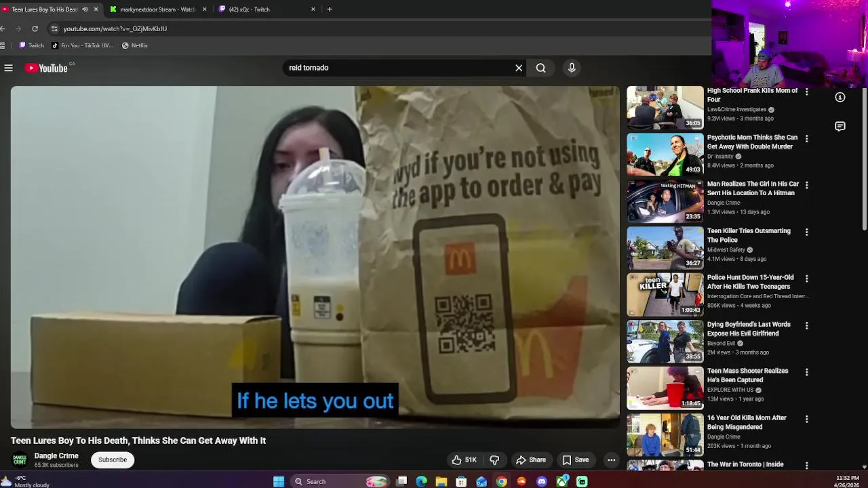
Task: Open the Netflix bookmark
Action: pos(134,45)
